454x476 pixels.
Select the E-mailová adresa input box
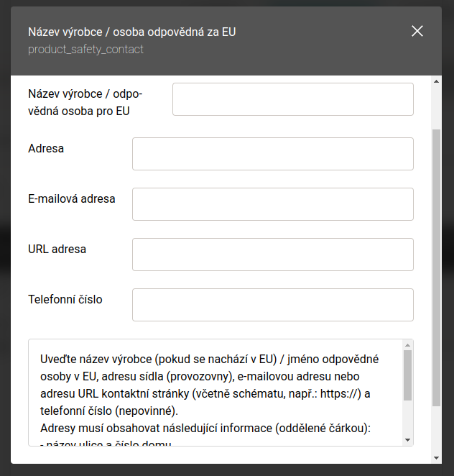[272, 204]
